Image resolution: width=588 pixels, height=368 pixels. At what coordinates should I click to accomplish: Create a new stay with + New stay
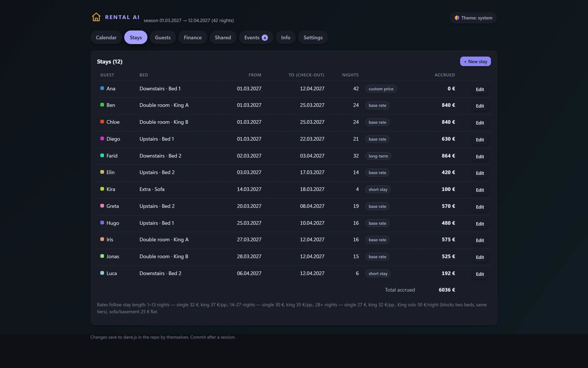pos(476,61)
